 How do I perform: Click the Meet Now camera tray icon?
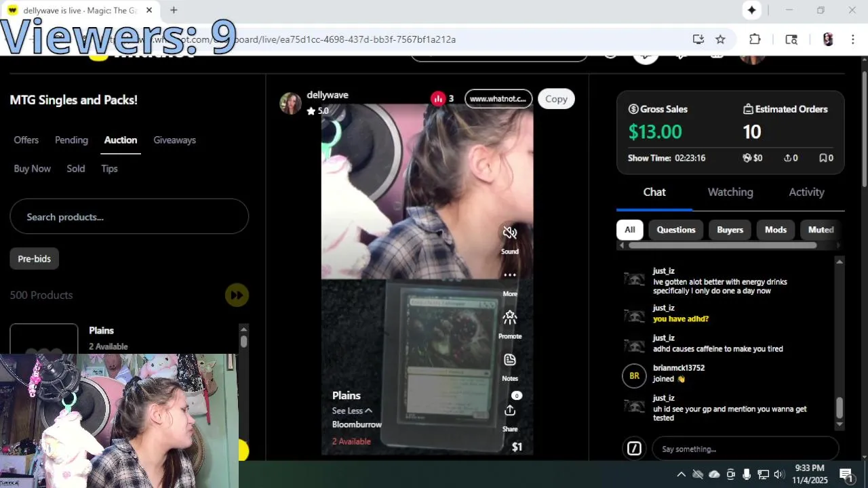point(730,474)
